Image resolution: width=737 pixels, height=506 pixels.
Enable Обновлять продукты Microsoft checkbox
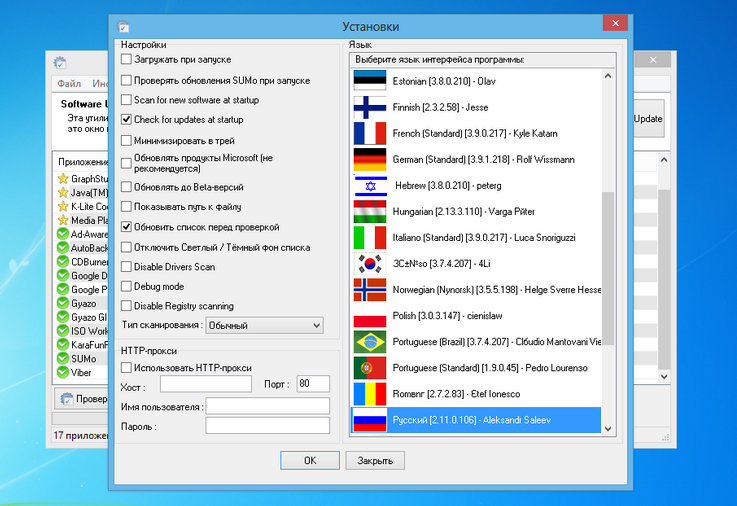click(126, 163)
